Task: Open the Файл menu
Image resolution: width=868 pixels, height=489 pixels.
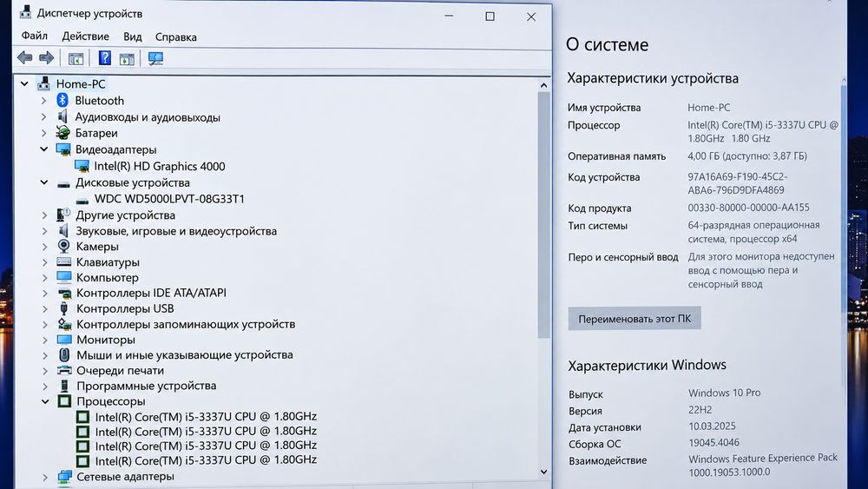Action: [35, 36]
